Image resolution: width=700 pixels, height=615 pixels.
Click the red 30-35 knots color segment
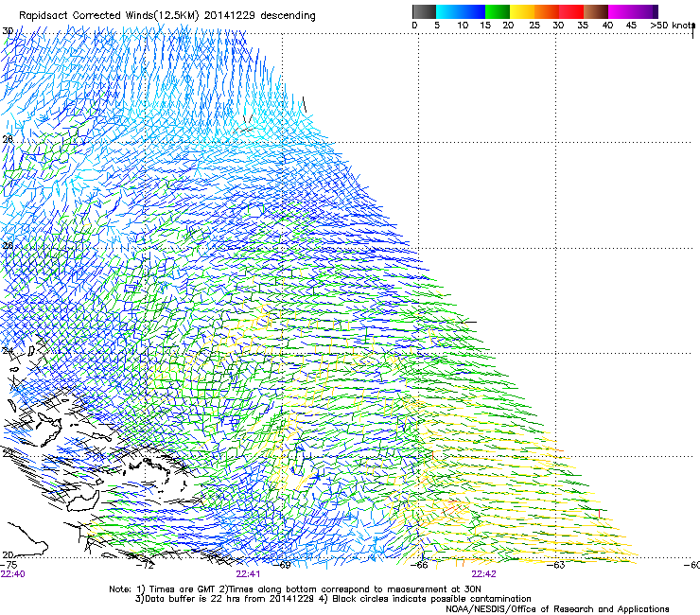tap(571, 11)
